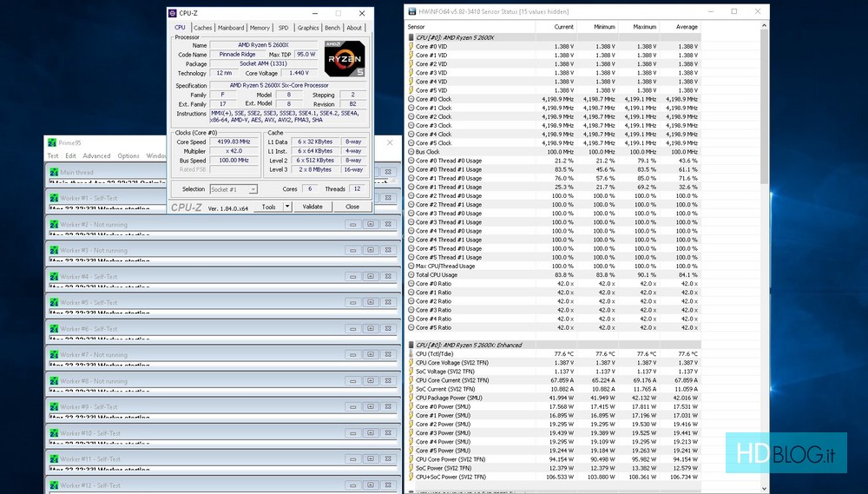
Task: Restore the Worker #4 child window
Action: pyautogui.click(x=371, y=276)
